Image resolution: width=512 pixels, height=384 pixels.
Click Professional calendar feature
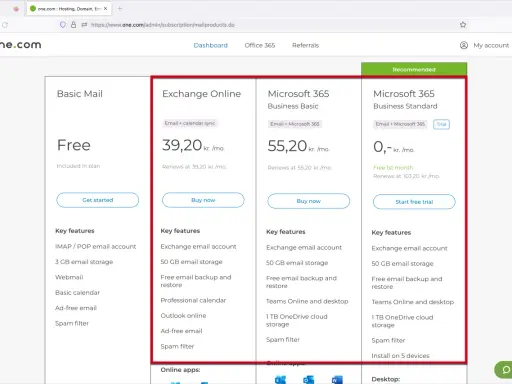click(x=193, y=300)
